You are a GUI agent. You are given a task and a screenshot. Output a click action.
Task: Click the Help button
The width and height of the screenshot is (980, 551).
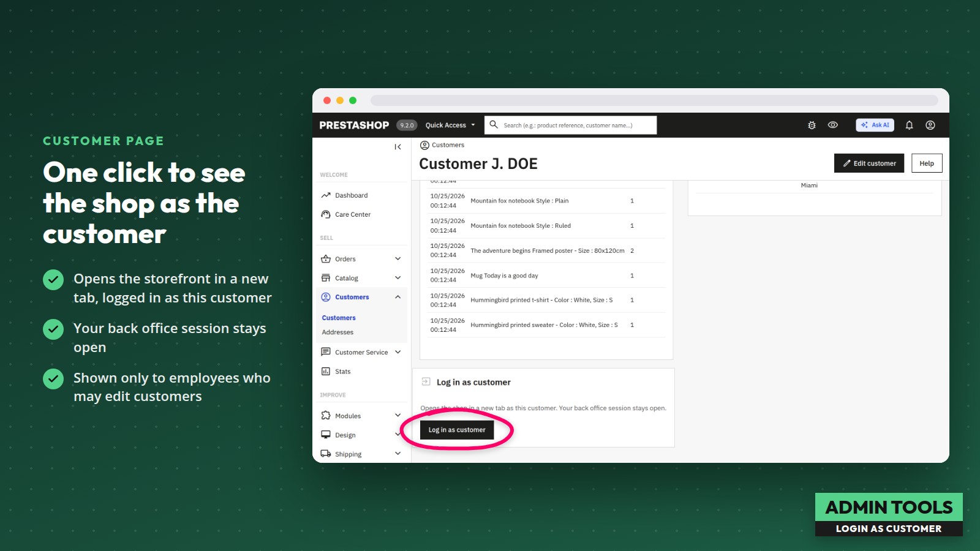(927, 163)
